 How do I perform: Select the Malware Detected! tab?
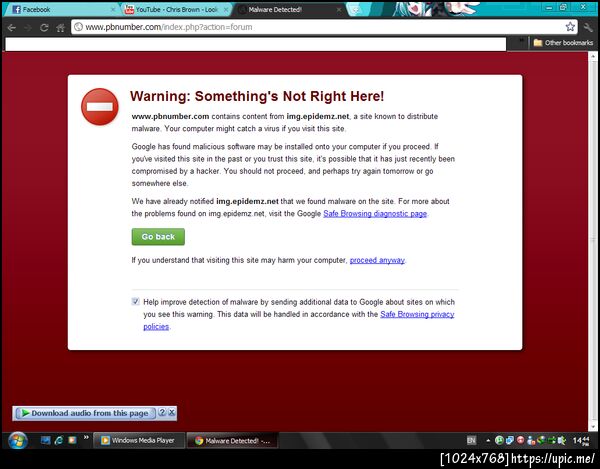click(x=289, y=10)
